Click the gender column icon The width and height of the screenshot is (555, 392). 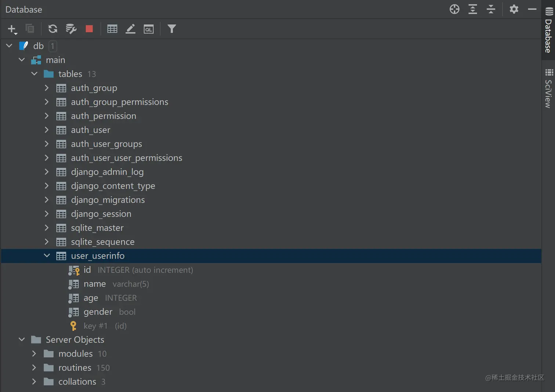click(x=73, y=312)
